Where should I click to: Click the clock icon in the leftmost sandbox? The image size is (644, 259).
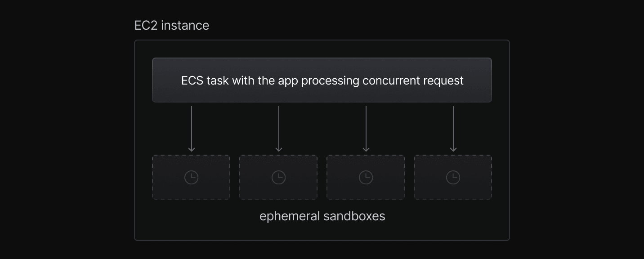point(191,178)
